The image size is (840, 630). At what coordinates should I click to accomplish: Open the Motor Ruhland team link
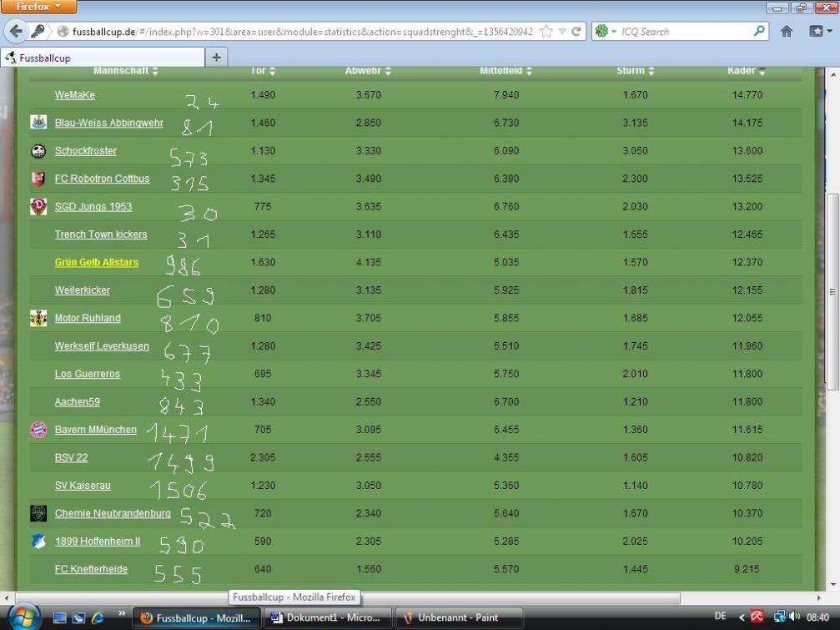click(x=88, y=319)
